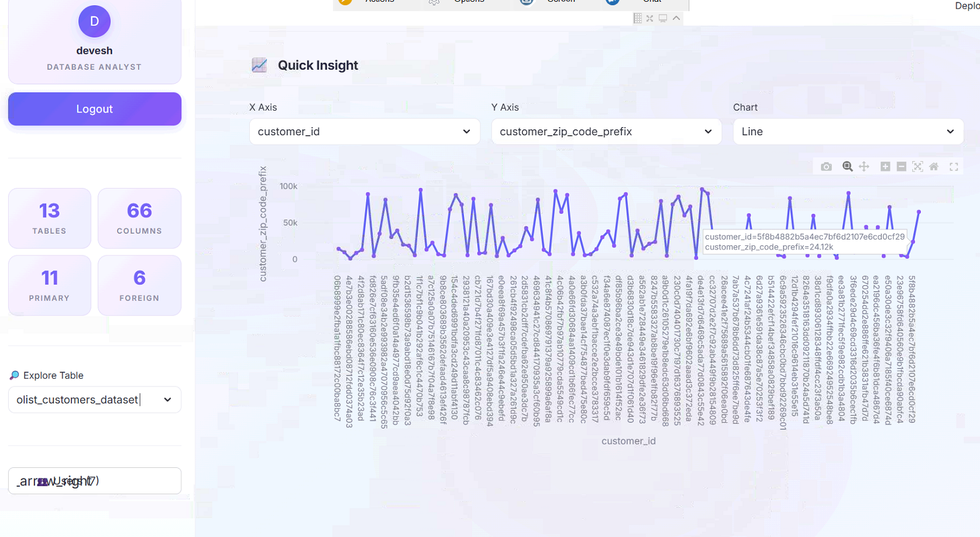Click the '50k' y-axis tick label

(290, 223)
